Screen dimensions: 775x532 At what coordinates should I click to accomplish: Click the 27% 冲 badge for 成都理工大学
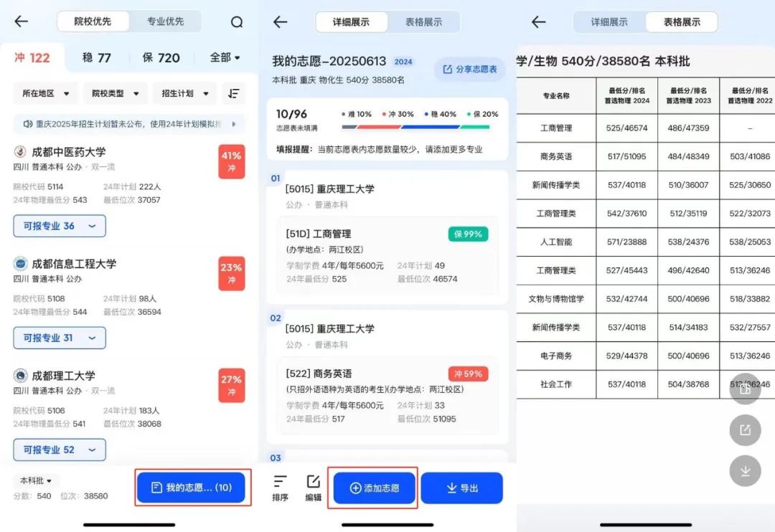pos(231,385)
